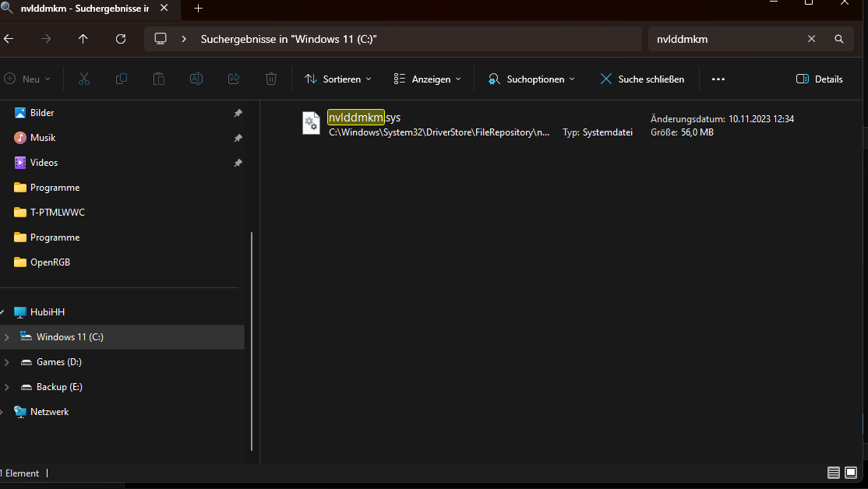
Task: Click the Änderungsdatum 10.11.2023 12:34 text
Action: 722,119
